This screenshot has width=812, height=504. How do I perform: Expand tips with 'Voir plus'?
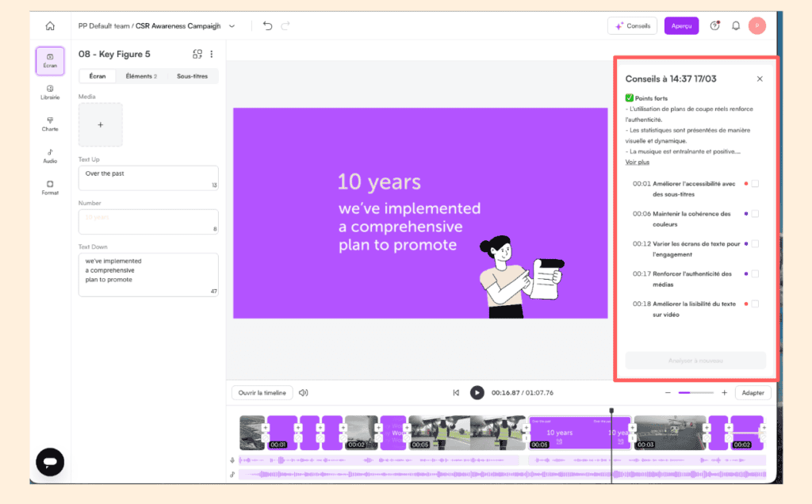click(x=637, y=162)
